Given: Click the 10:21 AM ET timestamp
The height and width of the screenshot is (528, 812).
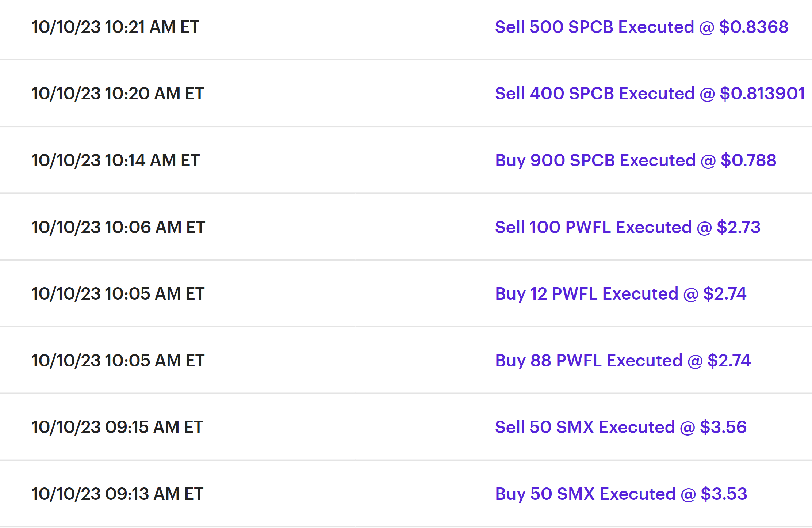Looking at the screenshot, I should point(115,27).
